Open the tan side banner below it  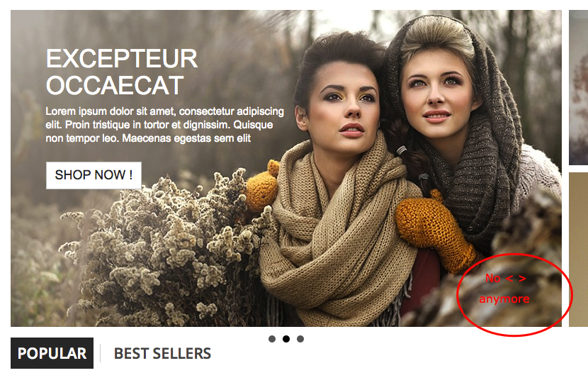click(578, 250)
